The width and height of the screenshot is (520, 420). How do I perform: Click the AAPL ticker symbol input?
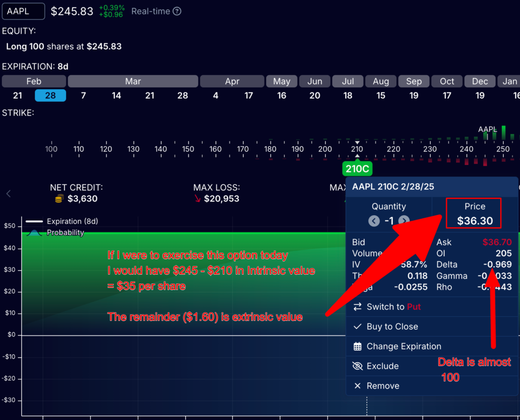click(23, 11)
